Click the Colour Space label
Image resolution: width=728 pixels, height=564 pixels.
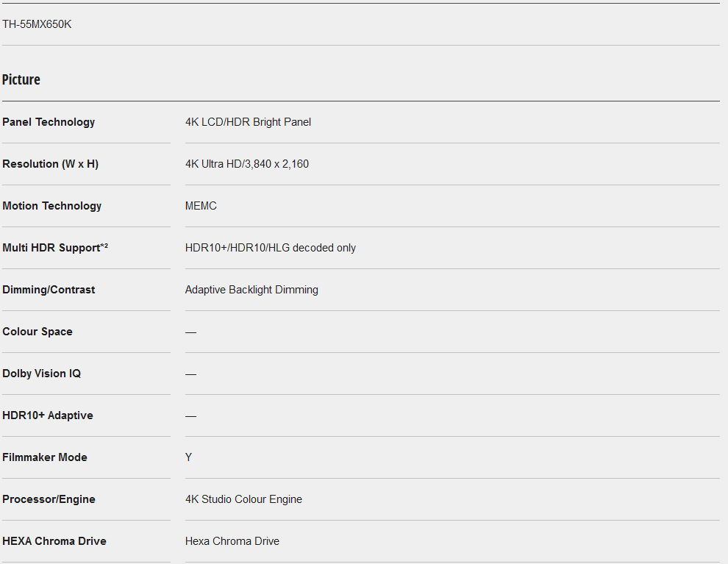[x=38, y=332]
